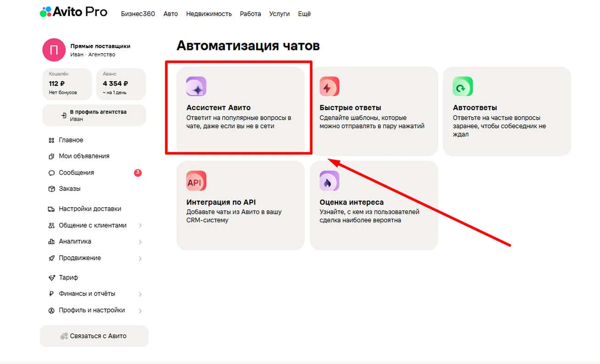Click the Главное grid icon
The image size is (600, 364).
pyautogui.click(x=51, y=140)
